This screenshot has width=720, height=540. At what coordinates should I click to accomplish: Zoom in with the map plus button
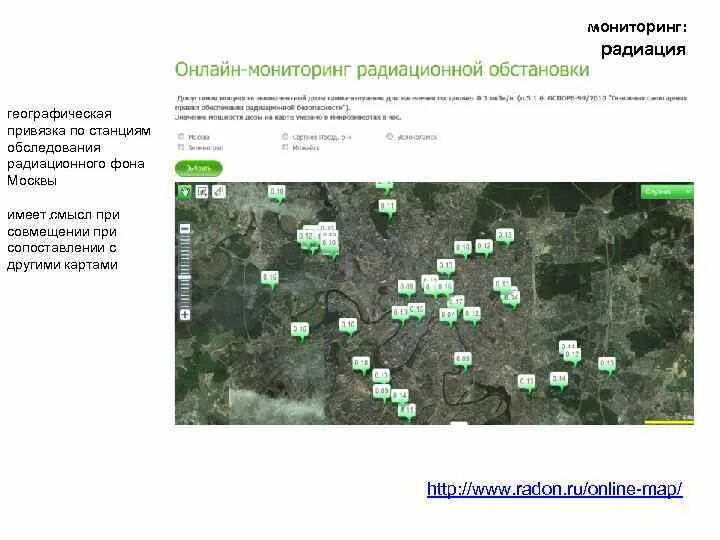point(185,315)
